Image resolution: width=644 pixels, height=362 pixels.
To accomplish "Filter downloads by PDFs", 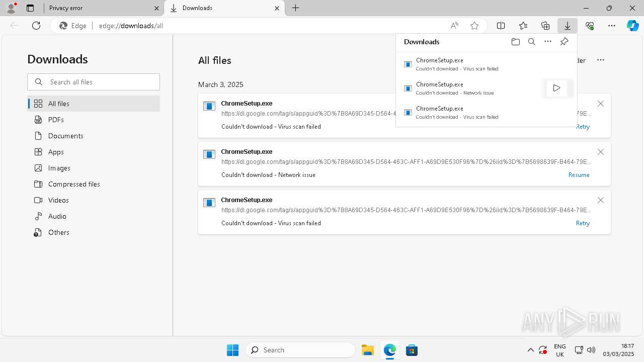I will coord(94,120).
